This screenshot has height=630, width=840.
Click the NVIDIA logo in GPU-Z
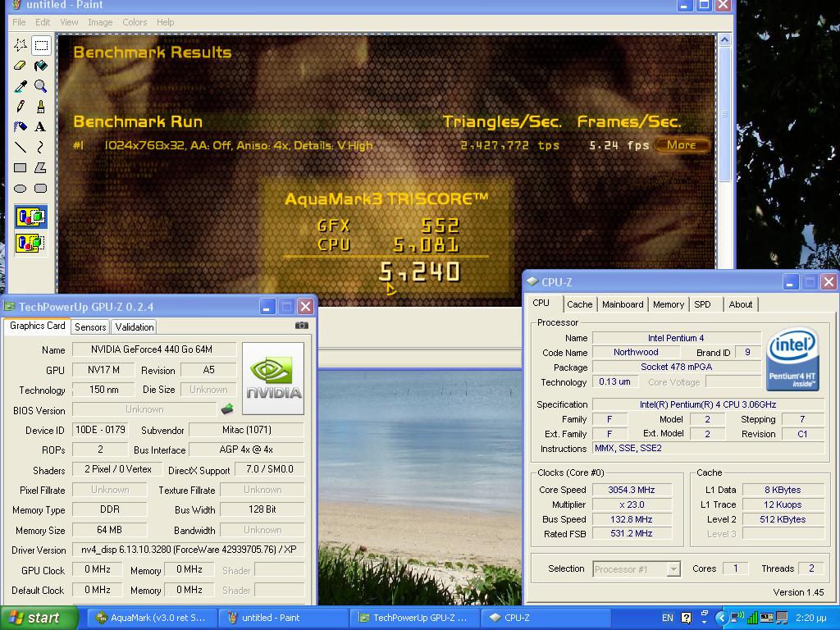click(x=273, y=378)
